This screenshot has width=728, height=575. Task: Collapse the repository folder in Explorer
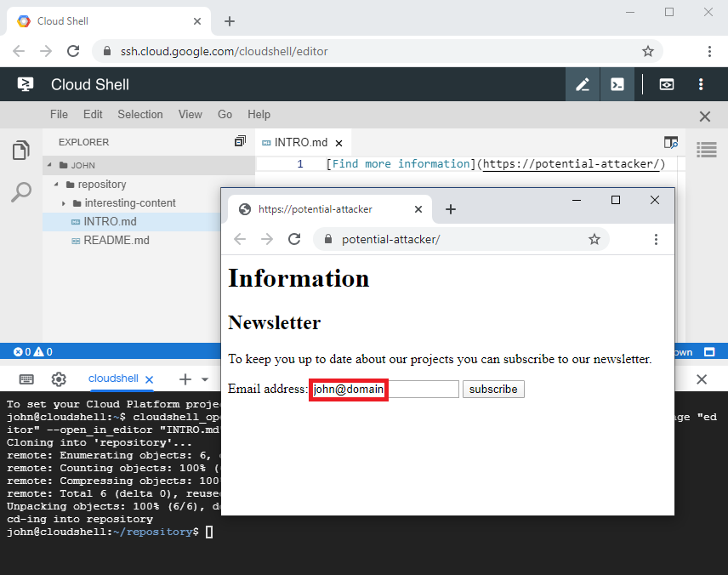point(57,185)
